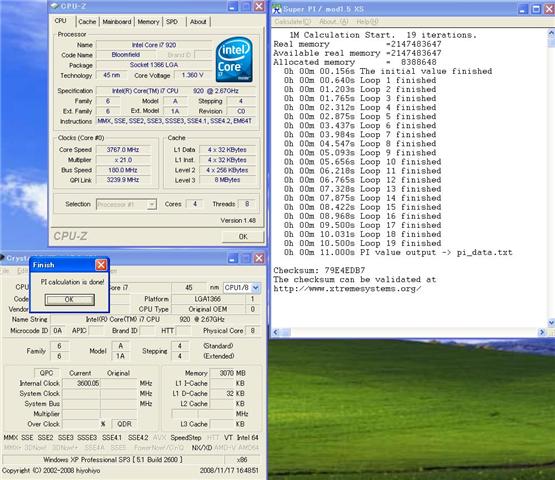Minimize the Super PI window
Screen dimensions: 555x480
click(523, 10)
